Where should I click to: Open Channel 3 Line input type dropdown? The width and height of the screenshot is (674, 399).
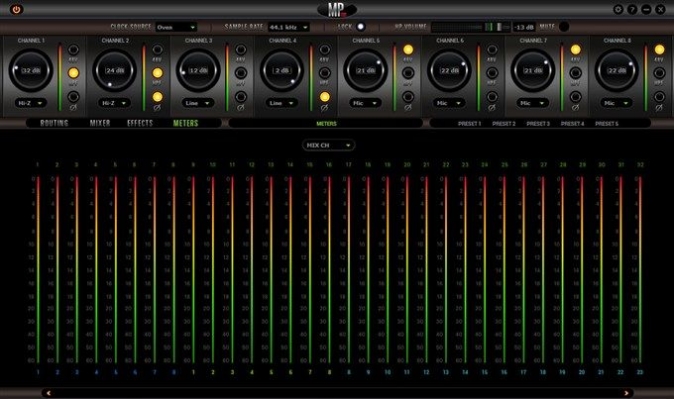click(x=198, y=103)
